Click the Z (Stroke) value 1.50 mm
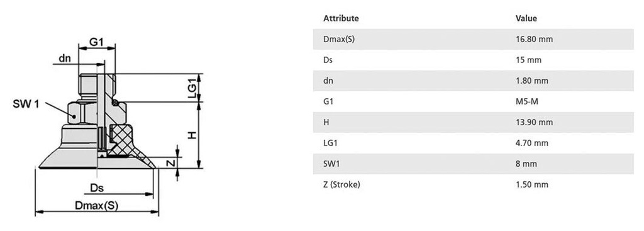This screenshot has height=231, width=644. pos(532,184)
